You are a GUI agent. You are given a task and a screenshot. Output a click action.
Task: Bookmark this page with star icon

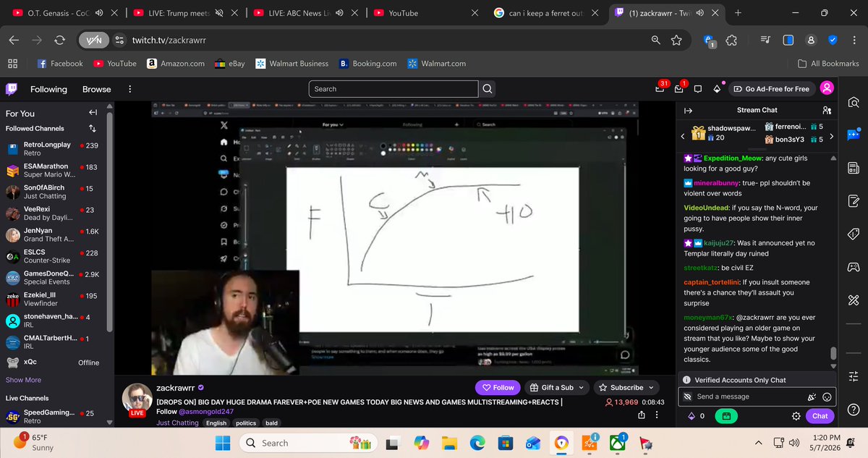click(x=676, y=41)
